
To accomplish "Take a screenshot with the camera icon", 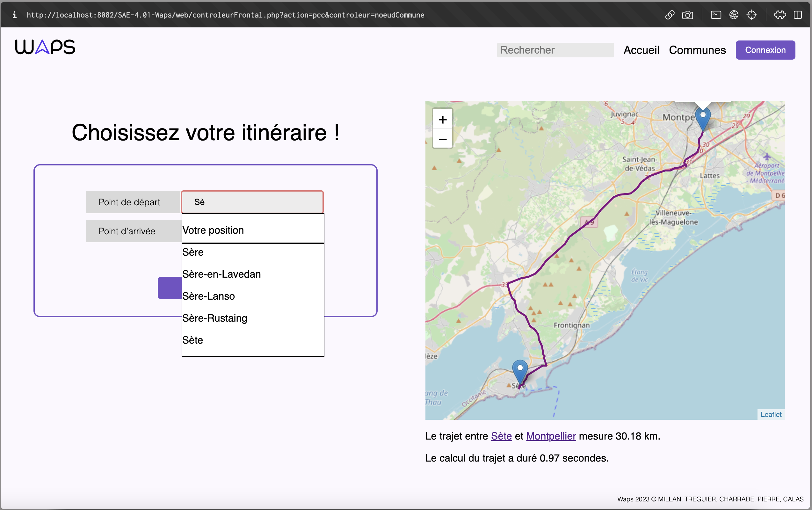I will tap(687, 15).
